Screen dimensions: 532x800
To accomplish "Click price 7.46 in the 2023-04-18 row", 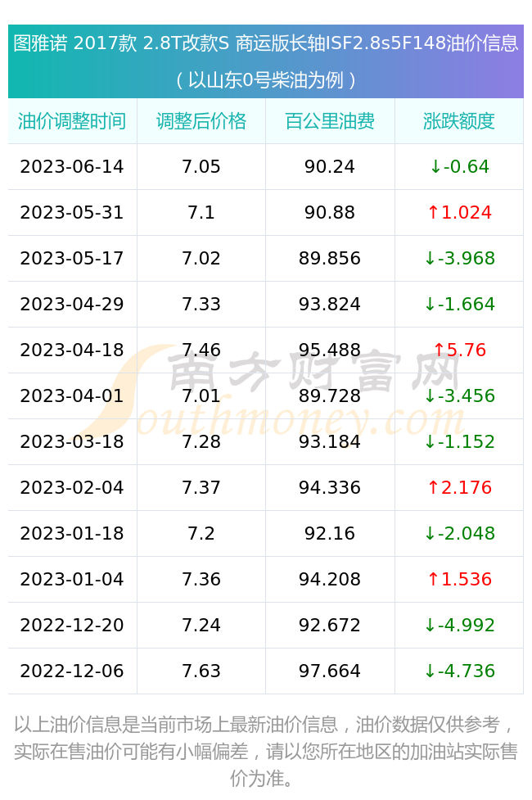I will tap(201, 350).
